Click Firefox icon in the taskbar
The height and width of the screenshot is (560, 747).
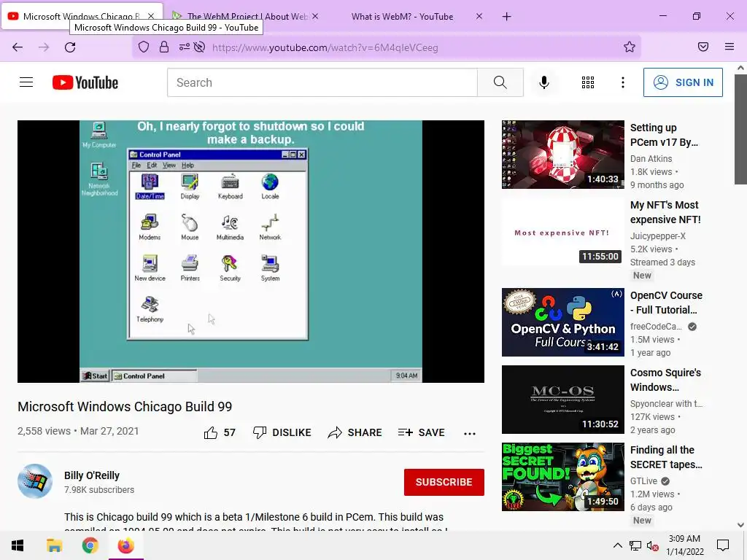click(x=125, y=545)
